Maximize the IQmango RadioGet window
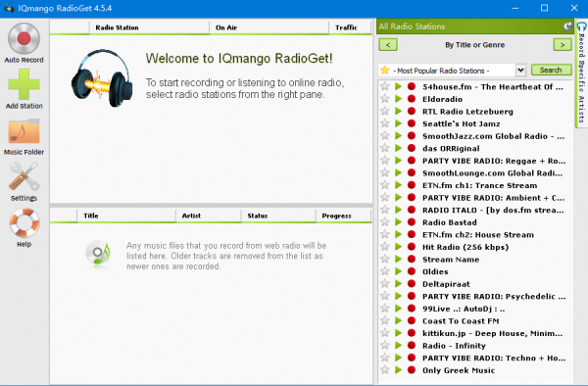 (x=544, y=8)
